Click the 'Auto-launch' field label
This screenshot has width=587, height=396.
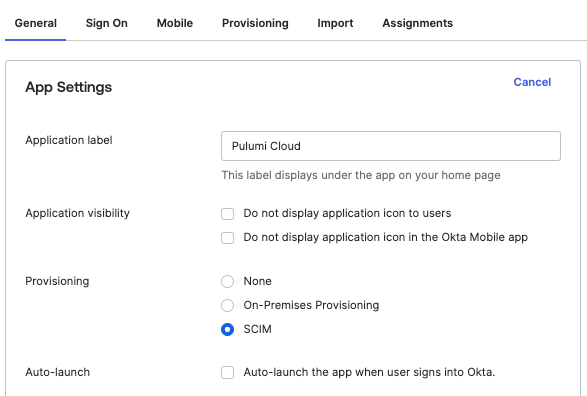58,372
